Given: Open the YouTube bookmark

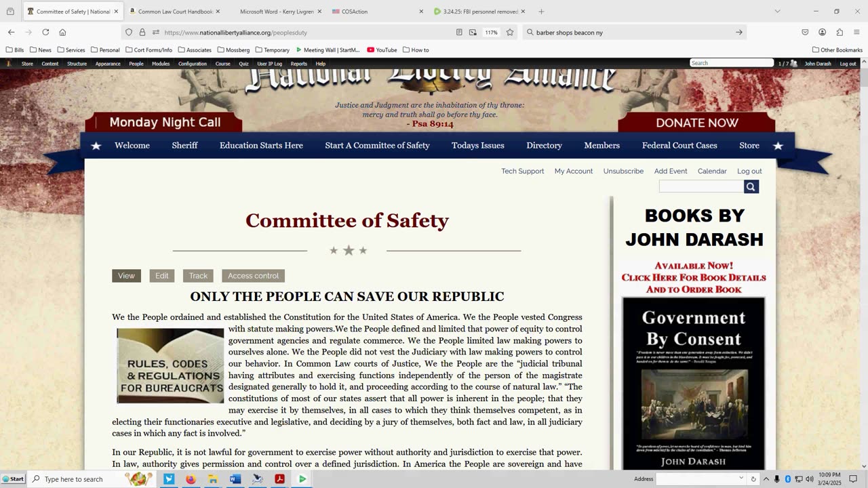Looking at the screenshot, I should pyautogui.click(x=382, y=50).
